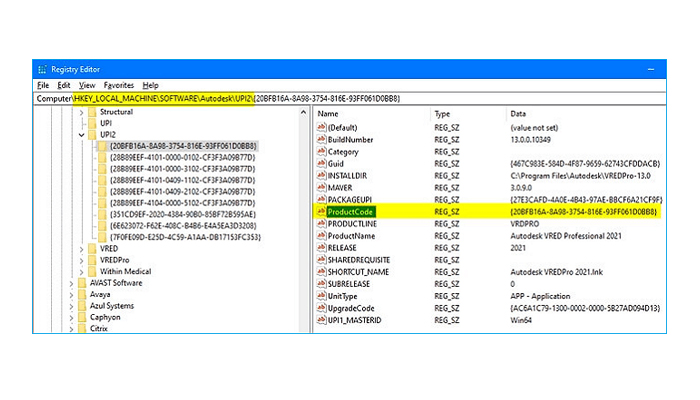Select the {351CD9EF-2020-4384-90B0-85BF72B595AE} key
The image size is (700, 400).
click(x=183, y=214)
